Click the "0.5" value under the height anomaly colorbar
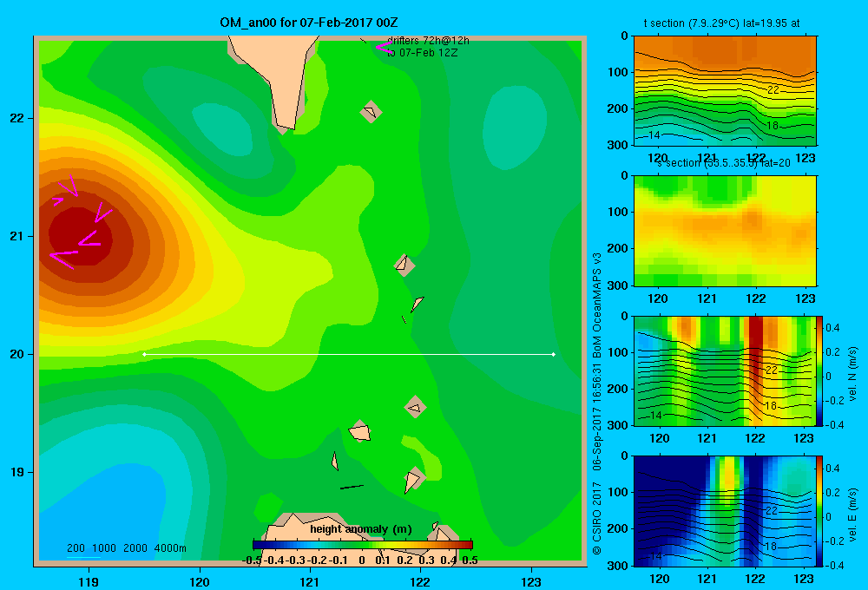Screen dimensions: 868x590 pyautogui.click(x=470, y=560)
